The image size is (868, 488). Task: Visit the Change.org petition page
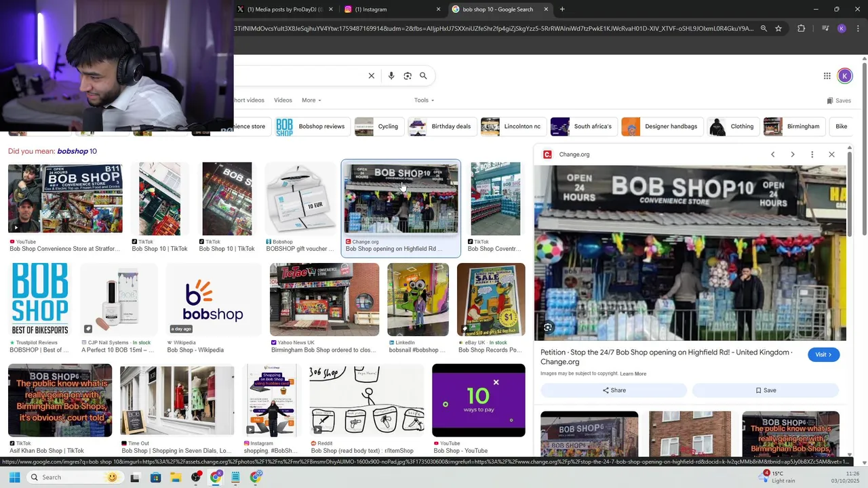(824, 354)
